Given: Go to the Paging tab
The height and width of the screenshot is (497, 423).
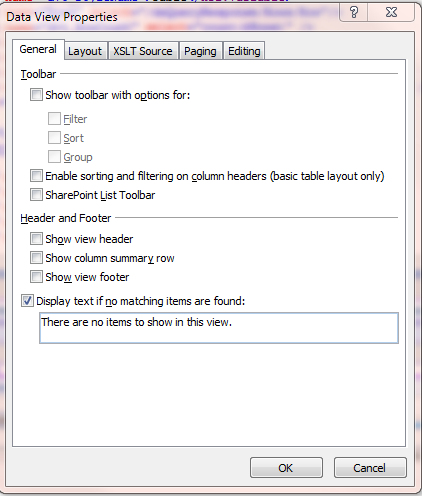Looking at the screenshot, I should tap(200, 51).
